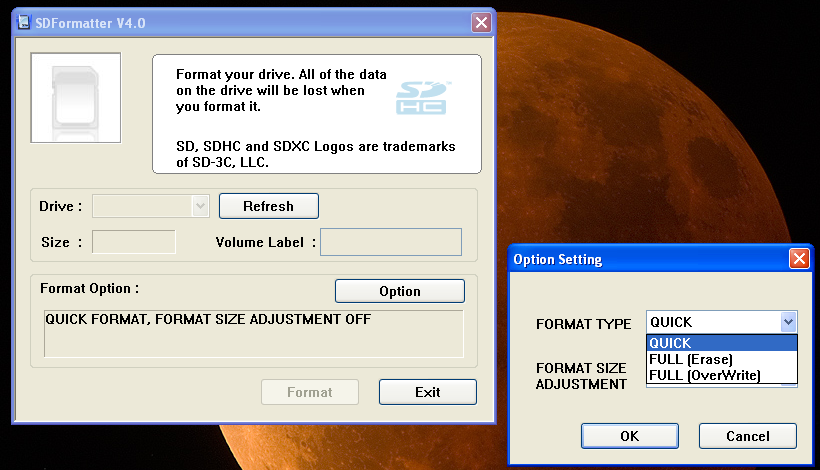
Task: Click the format option summary text box
Action: pos(254,334)
